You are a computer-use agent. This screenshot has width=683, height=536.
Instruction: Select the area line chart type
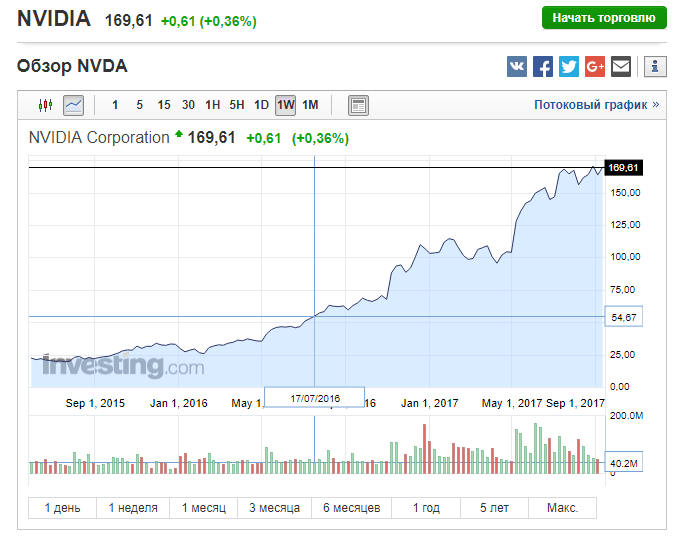[x=73, y=105]
